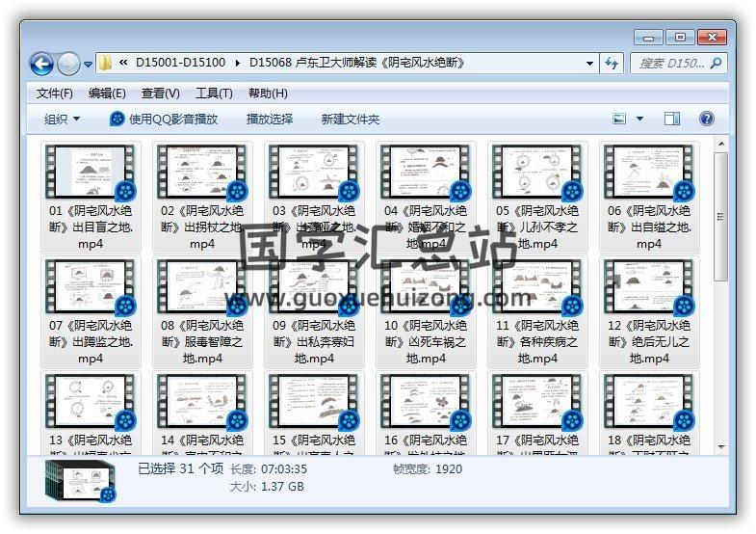Click the 播放选择 toolbar button
This screenshot has height=534, width=756.
coord(270,120)
